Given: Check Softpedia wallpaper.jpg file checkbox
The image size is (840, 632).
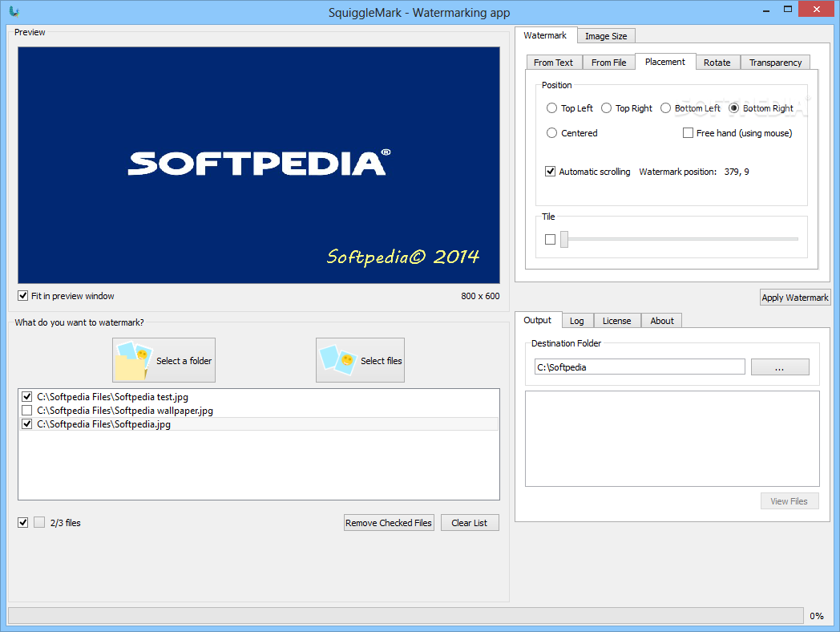Looking at the screenshot, I should click(x=26, y=411).
